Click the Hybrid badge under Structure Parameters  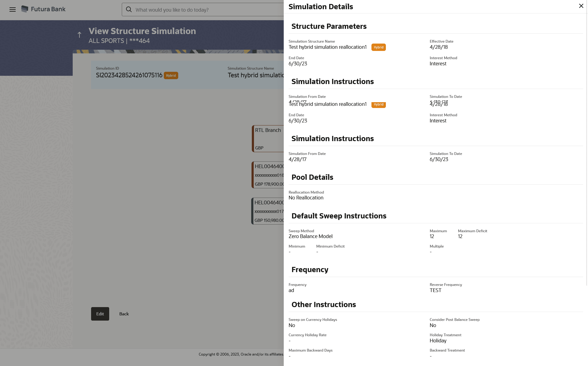[379, 47]
